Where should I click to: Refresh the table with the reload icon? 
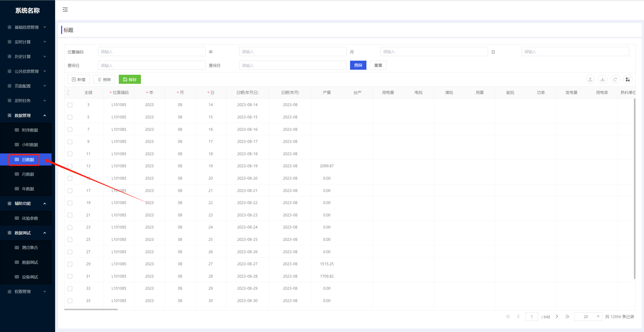pos(615,80)
